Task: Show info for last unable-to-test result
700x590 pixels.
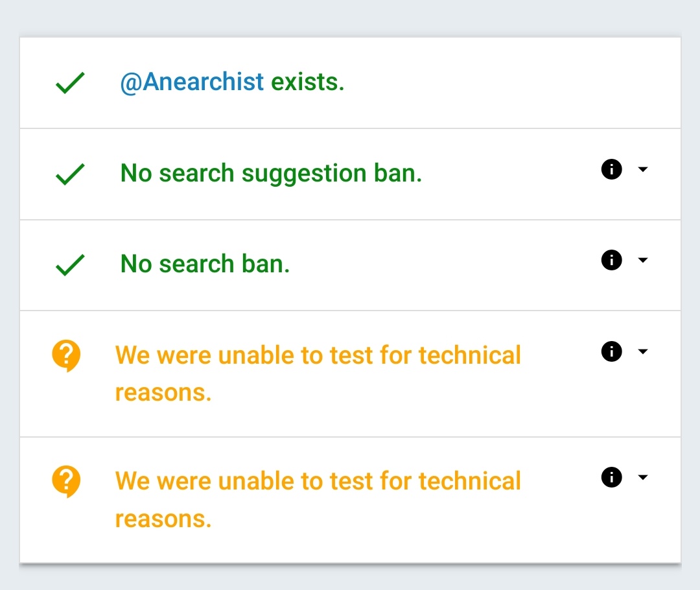Action: click(611, 478)
